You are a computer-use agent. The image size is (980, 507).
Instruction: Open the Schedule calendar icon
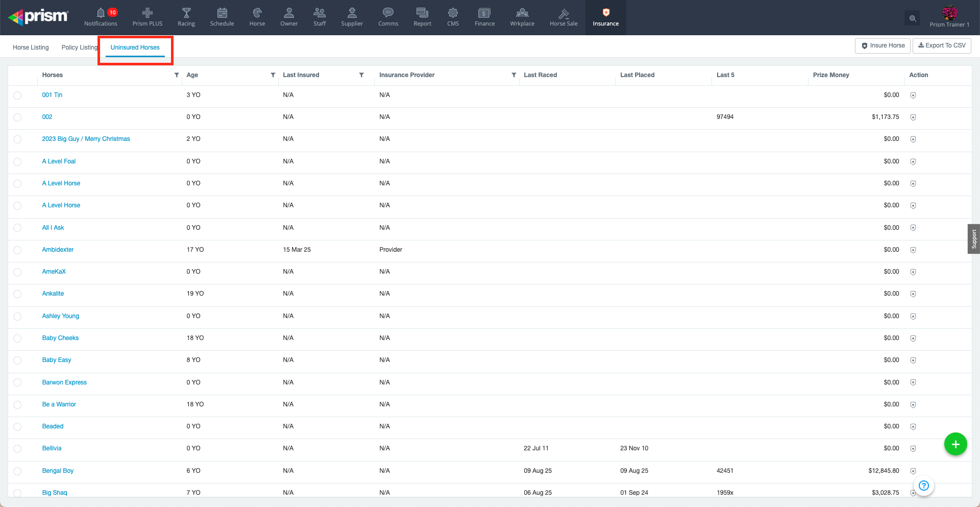tap(222, 13)
